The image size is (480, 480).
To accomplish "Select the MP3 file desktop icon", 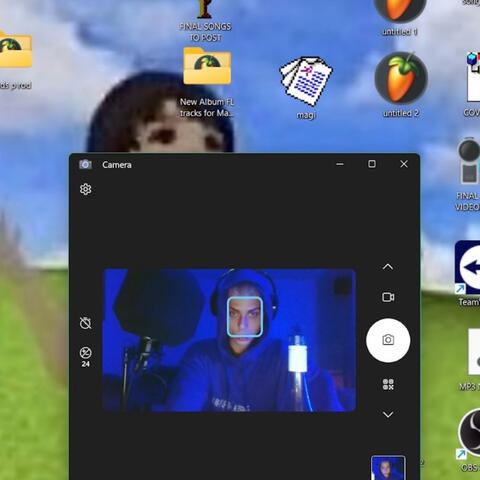I will pyautogui.click(x=470, y=359).
